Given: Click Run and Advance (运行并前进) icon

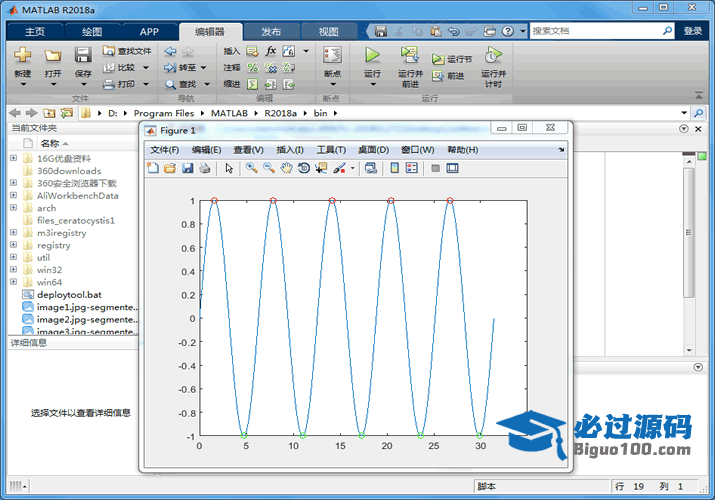Looking at the screenshot, I should tap(409, 55).
